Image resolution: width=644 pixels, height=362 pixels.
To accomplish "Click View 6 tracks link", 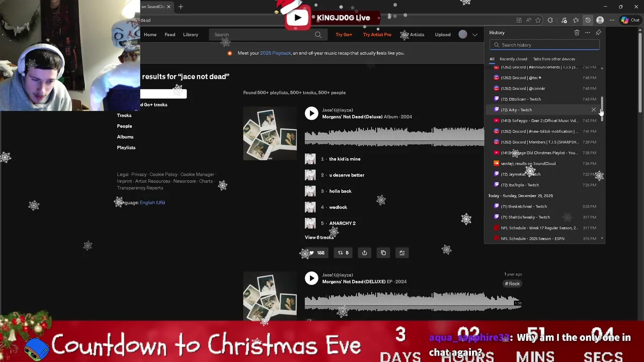I will 319,237.
